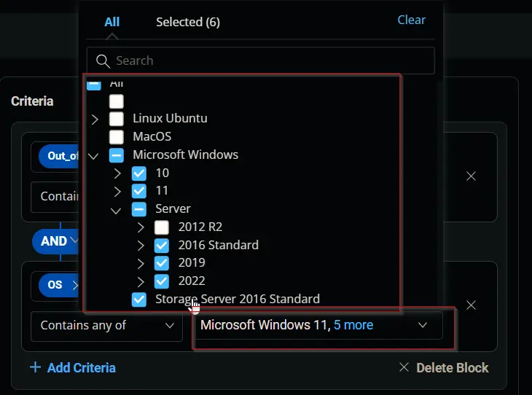Expand the 2019 node
This screenshot has width=532, height=395.
coord(141,263)
